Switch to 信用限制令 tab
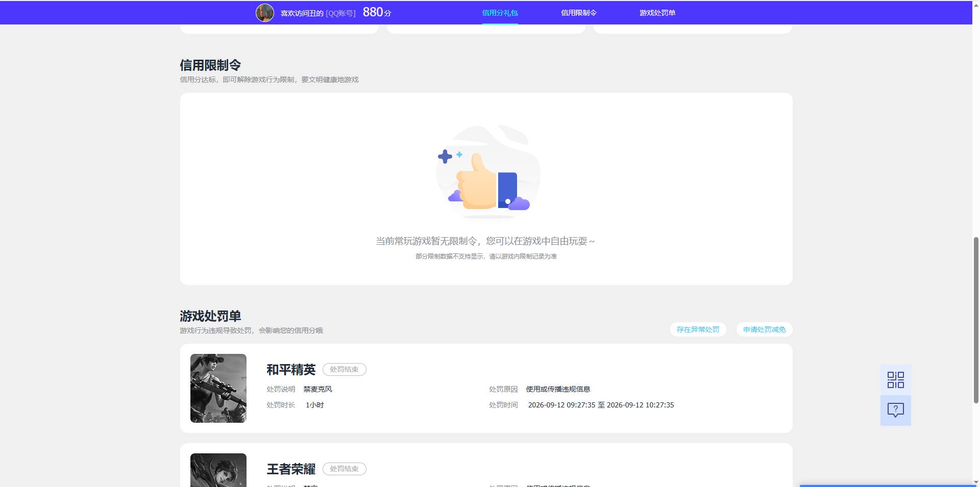The height and width of the screenshot is (487, 980). click(579, 13)
